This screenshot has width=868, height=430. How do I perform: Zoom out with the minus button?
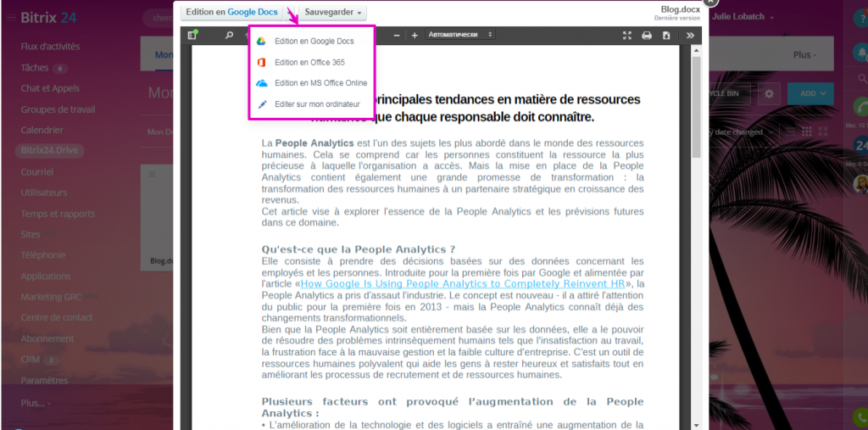coord(397,36)
